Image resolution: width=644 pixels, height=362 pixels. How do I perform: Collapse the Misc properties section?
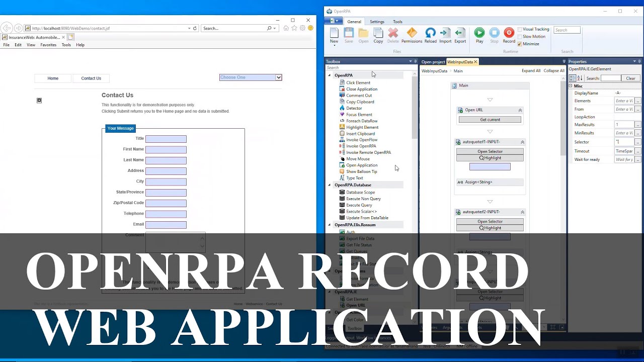coord(571,86)
